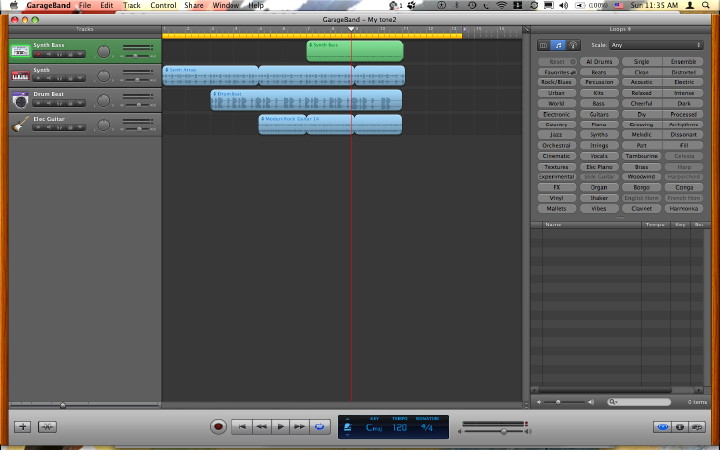Show automation for the Synth track
The height and width of the screenshot is (450, 720).
point(80,78)
